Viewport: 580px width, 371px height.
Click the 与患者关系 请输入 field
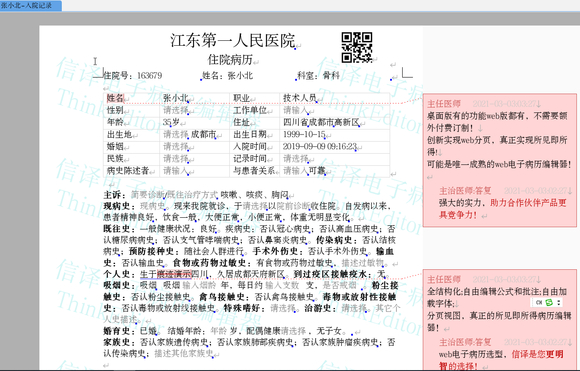(x=296, y=171)
